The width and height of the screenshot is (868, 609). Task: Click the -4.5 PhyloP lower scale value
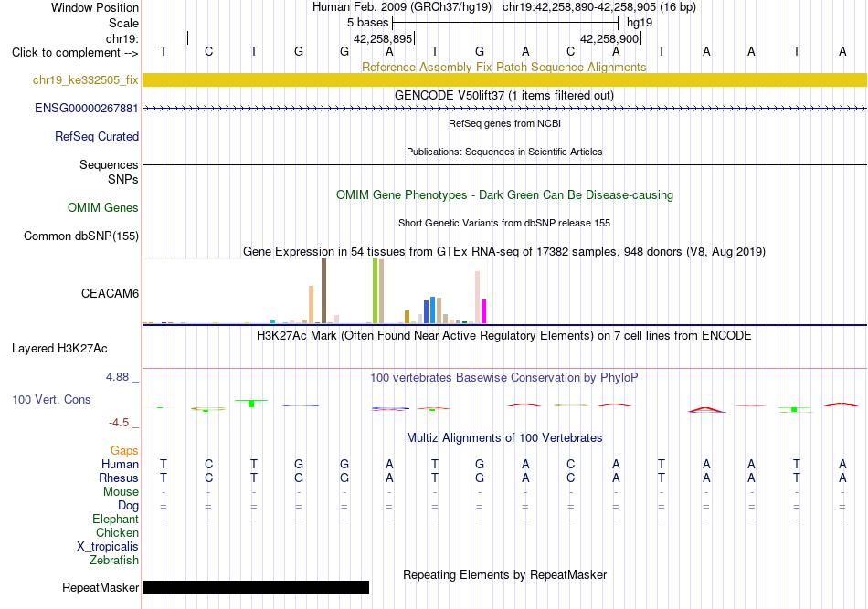(x=119, y=423)
